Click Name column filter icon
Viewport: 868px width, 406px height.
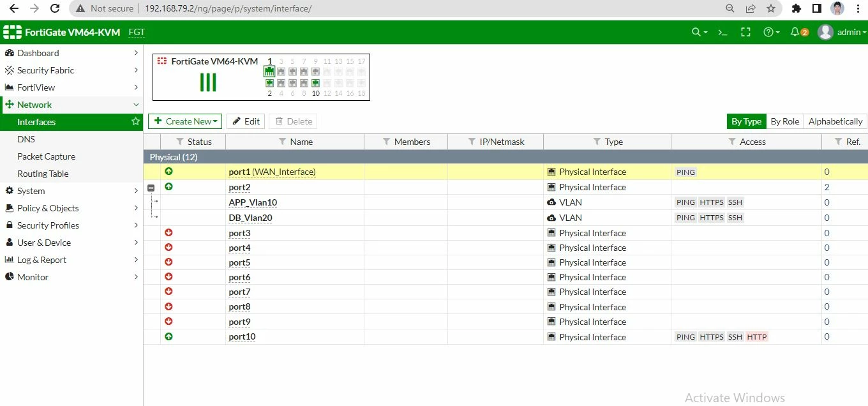[282, 142]
